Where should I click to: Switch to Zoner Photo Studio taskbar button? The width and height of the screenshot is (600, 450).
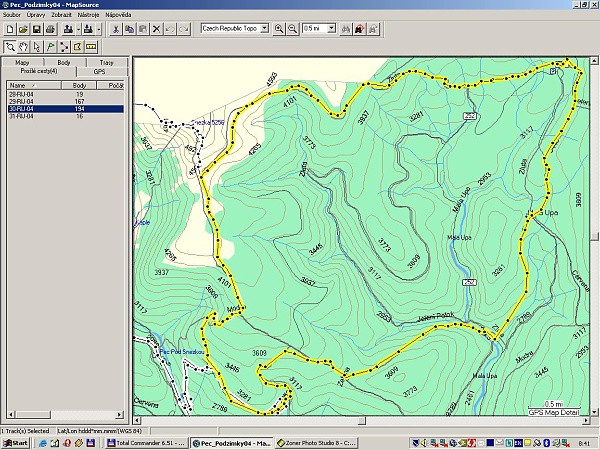[x=316, y=443]
